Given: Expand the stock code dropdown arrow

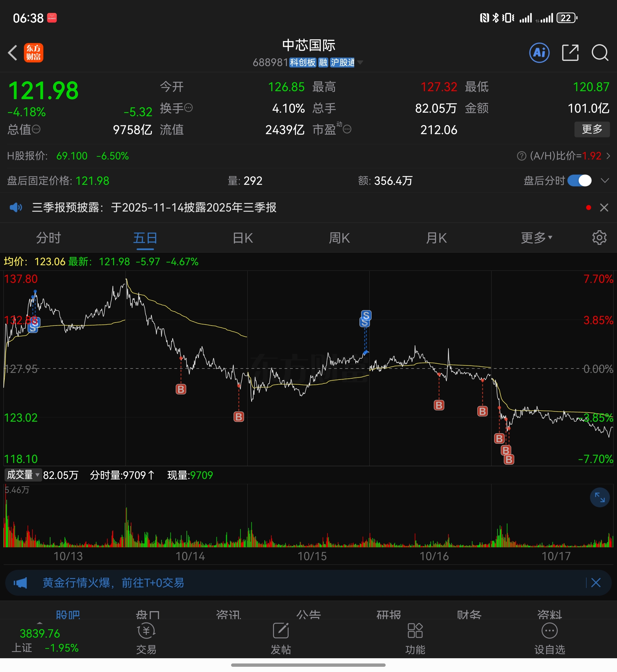Looking at the screenshot, I should (x=360, y=63).
